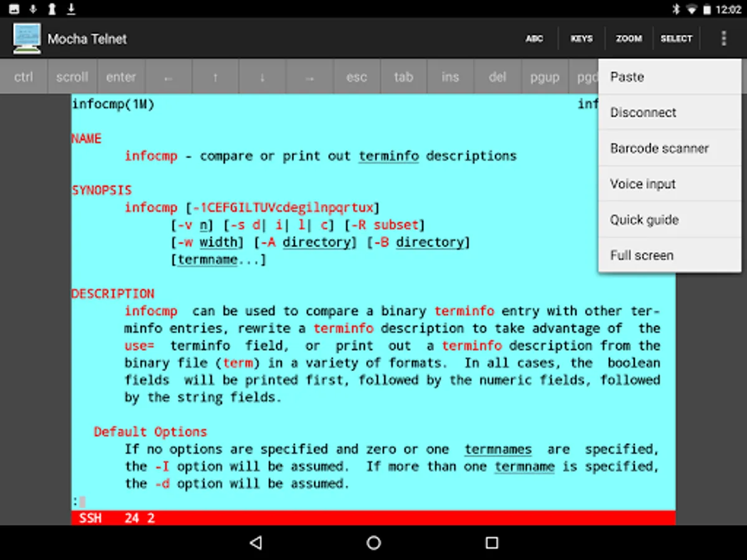747x560 pixels.
Task: Tap the Android back navigation button
Action: 255,543
